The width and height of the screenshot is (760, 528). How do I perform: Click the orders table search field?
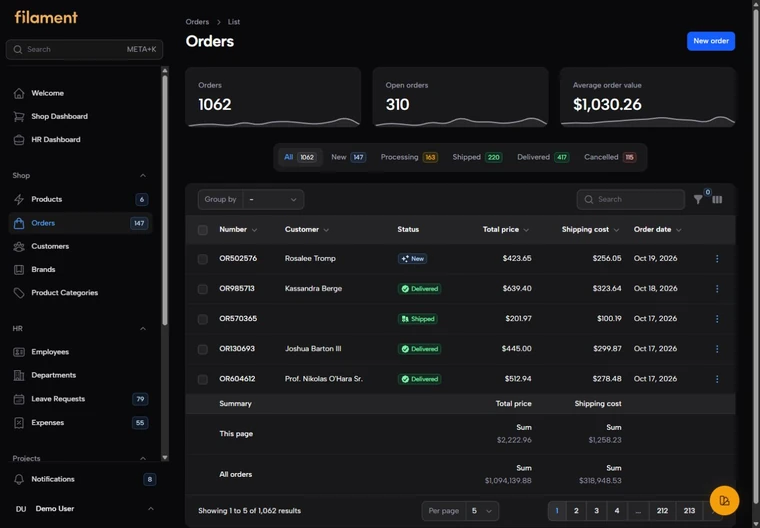click(631, 199)
